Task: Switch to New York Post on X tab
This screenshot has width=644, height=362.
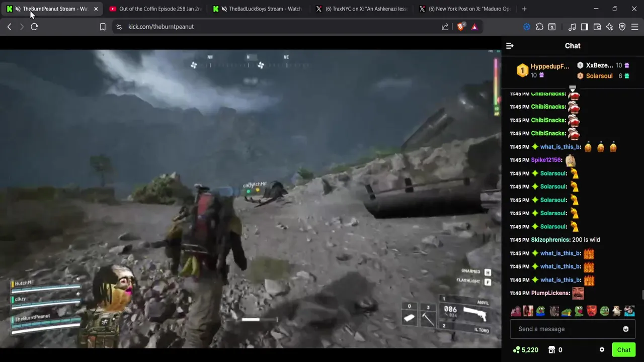Action: pyautogui.click(x=464, y=9)
